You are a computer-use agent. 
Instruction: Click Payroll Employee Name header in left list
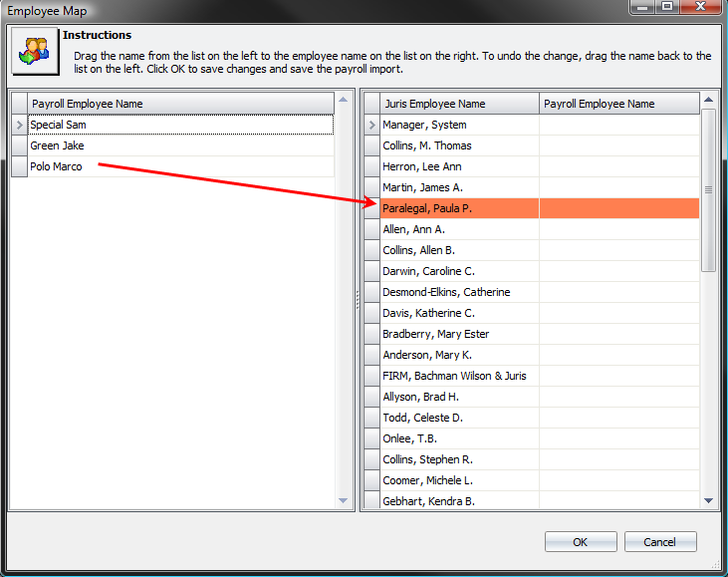pos(179,104)
